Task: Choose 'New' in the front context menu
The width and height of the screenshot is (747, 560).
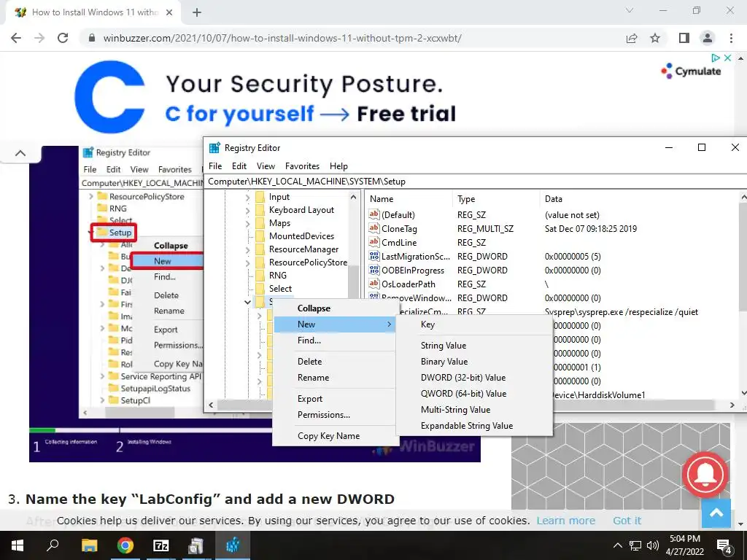Action: pyautogui.click(x=336, y=324)
